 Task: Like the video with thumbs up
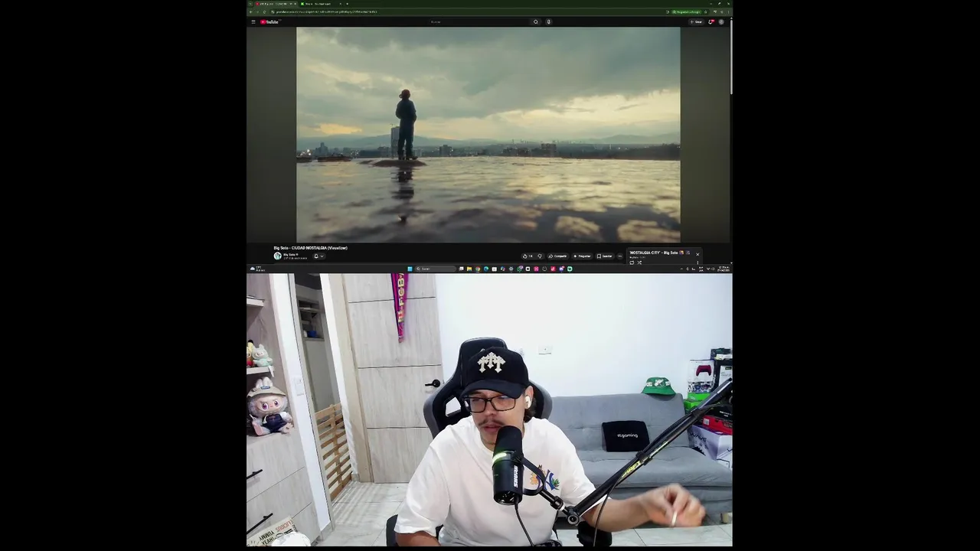(527, 256)
